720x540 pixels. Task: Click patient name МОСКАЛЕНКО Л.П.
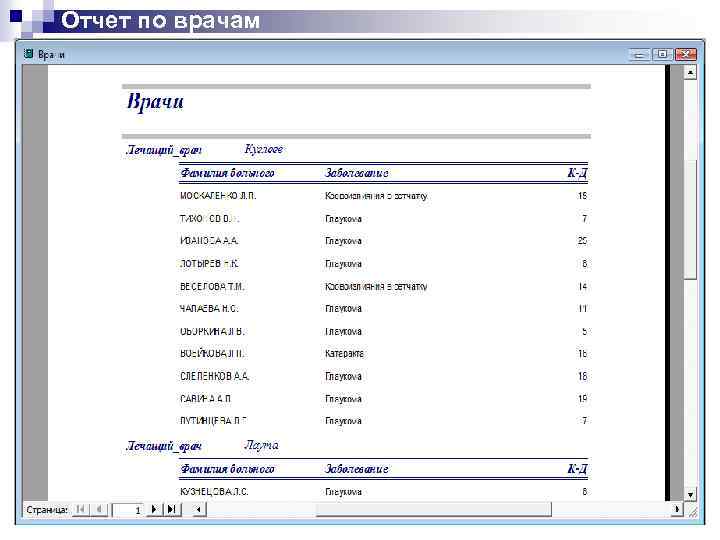(218, 196)
